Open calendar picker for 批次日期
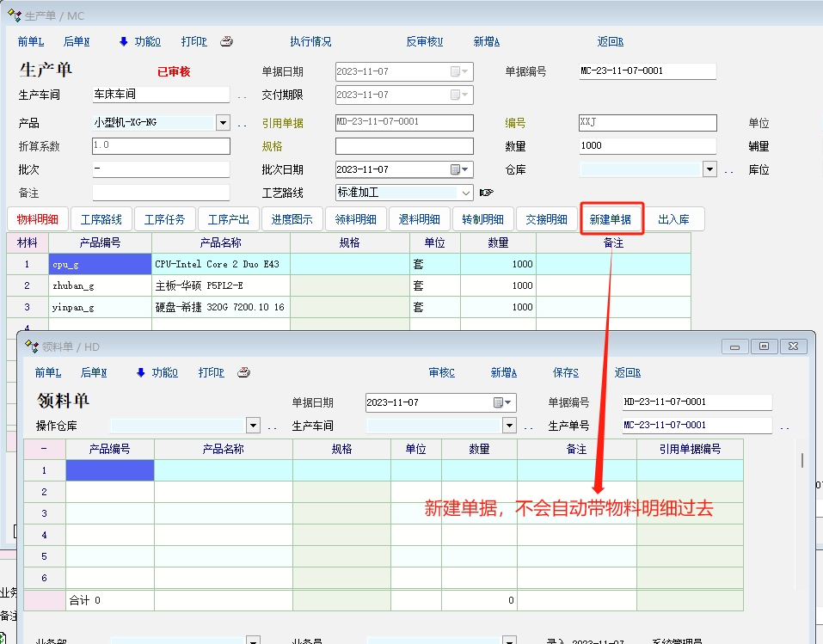 pos(464,169)
